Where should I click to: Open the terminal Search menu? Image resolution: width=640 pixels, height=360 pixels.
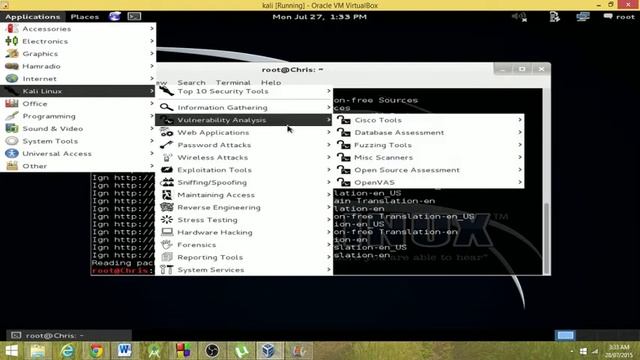(191, 82)
